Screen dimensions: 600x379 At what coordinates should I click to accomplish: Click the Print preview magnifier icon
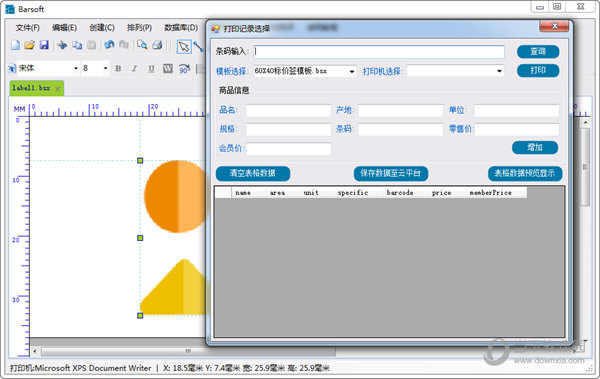click(x=142, y=45)
